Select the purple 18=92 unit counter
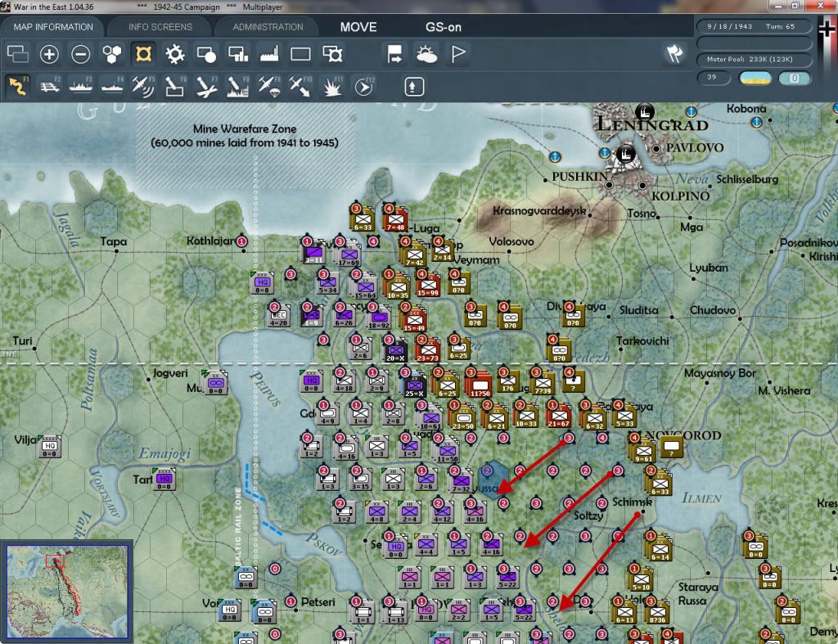This screenshot has width=838, height=644. click(x=378, y=317)
